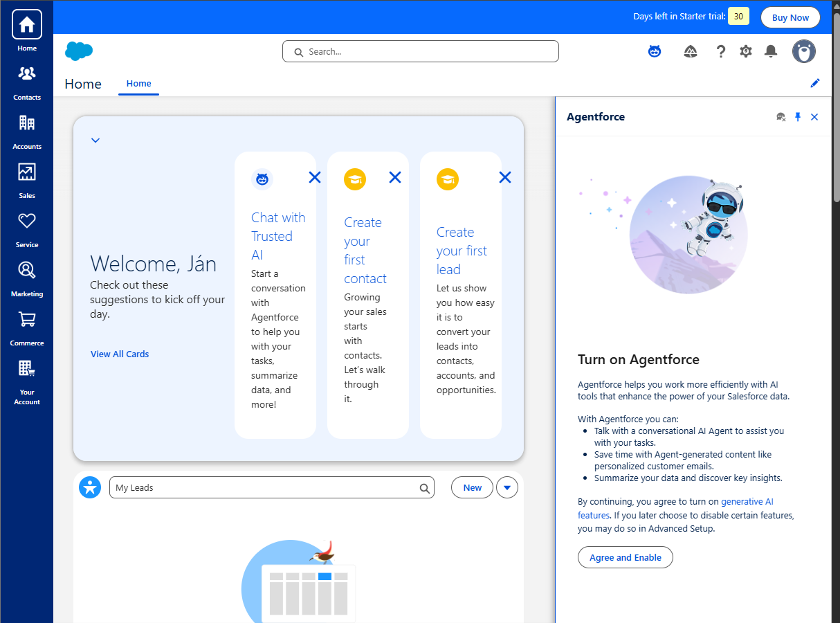
Task: Select the Home tab
Action: [138, 84]
